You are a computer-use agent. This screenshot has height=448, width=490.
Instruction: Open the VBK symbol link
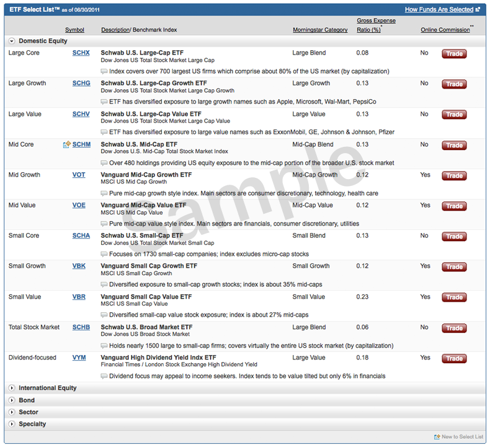click(79, 266)
